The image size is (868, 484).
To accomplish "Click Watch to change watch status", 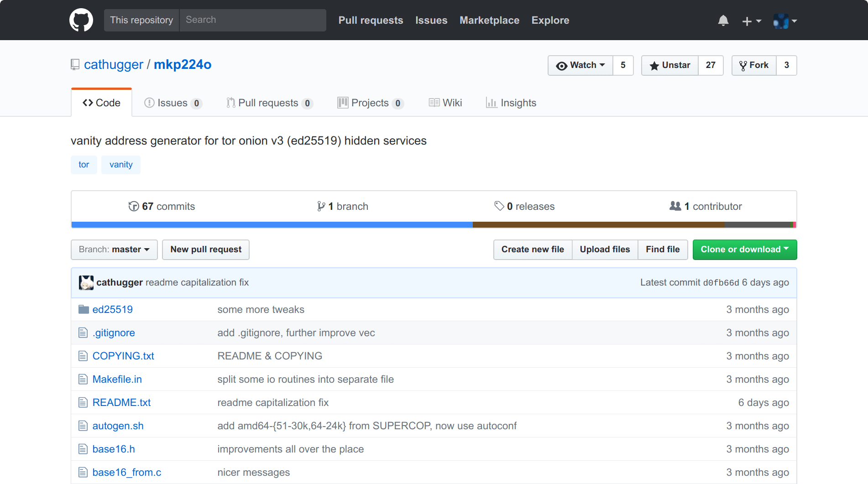I will point(580,65).
